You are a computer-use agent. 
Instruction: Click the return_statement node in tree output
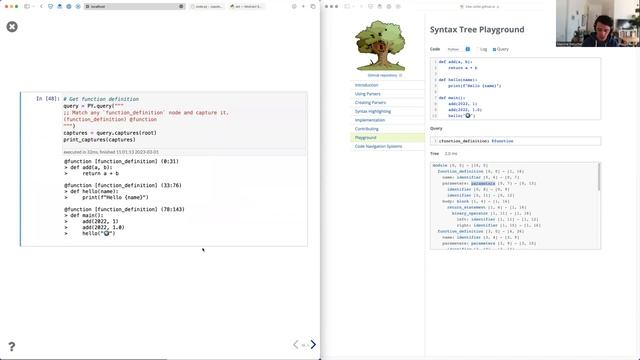[x=467, y=207]
